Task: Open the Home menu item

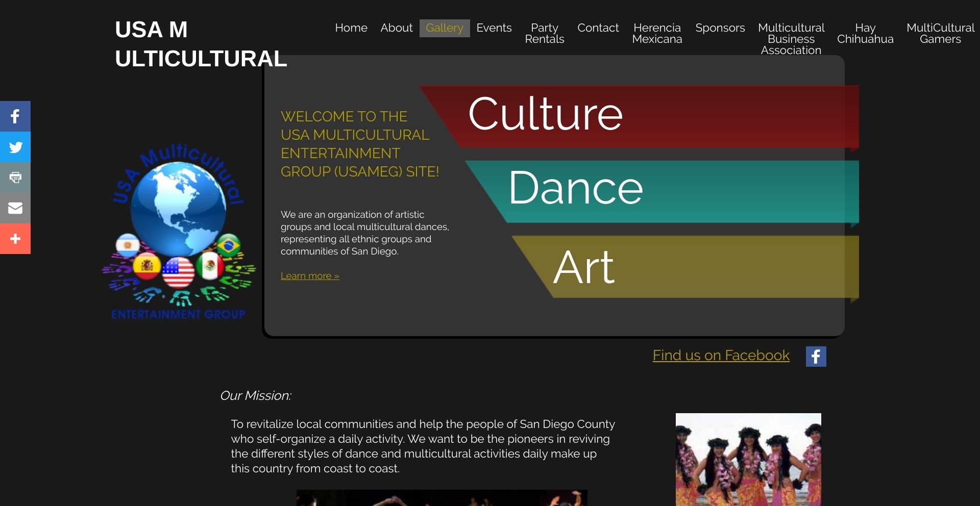Action: [351, 28]
